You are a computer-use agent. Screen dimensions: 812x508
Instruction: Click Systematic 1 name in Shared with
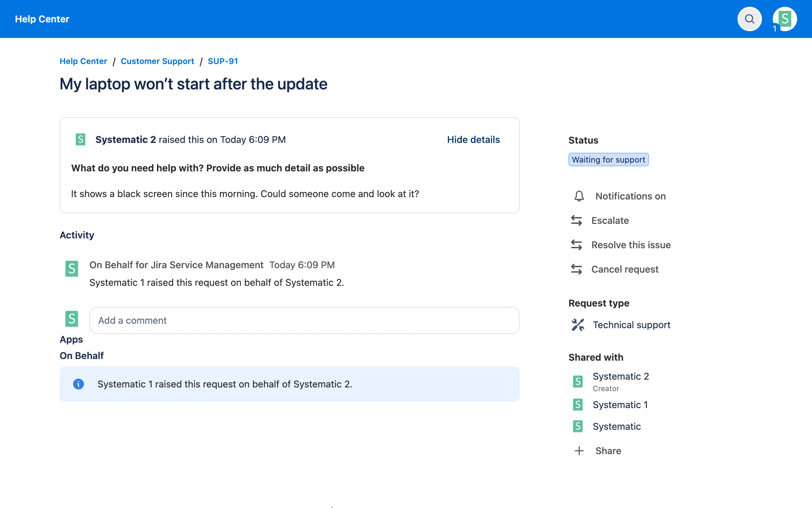click(x=620, y=405)
